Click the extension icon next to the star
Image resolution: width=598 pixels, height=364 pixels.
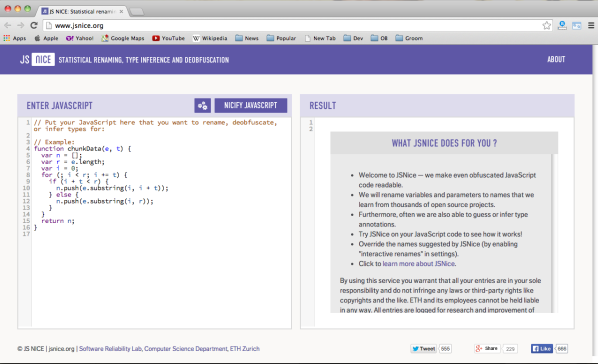coord(562,26)
